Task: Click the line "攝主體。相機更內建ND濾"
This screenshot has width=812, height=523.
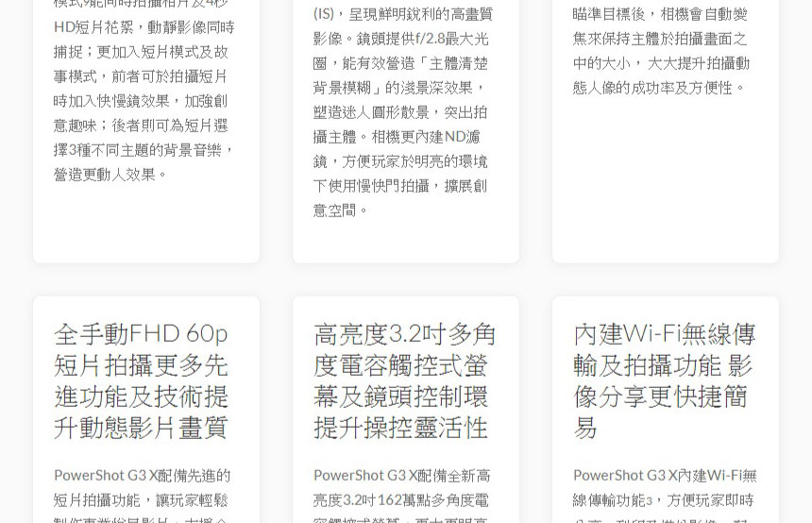Action: click(398, 137)
